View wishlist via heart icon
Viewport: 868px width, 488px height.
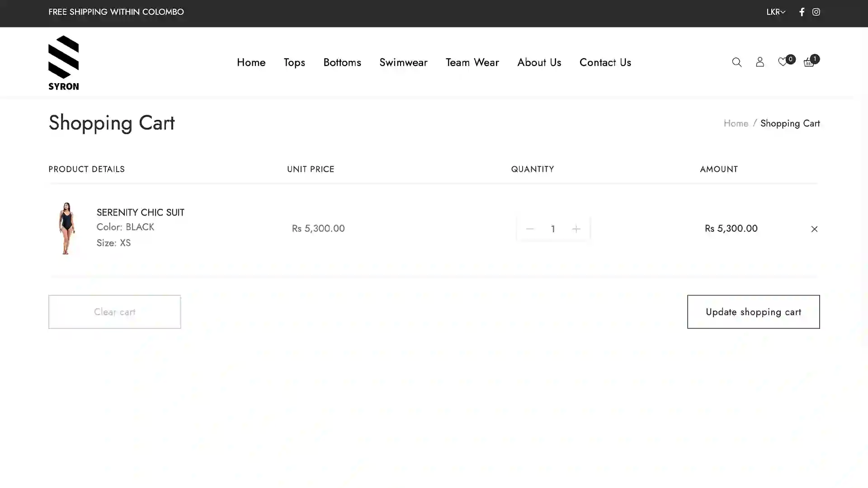pos(783,62)
